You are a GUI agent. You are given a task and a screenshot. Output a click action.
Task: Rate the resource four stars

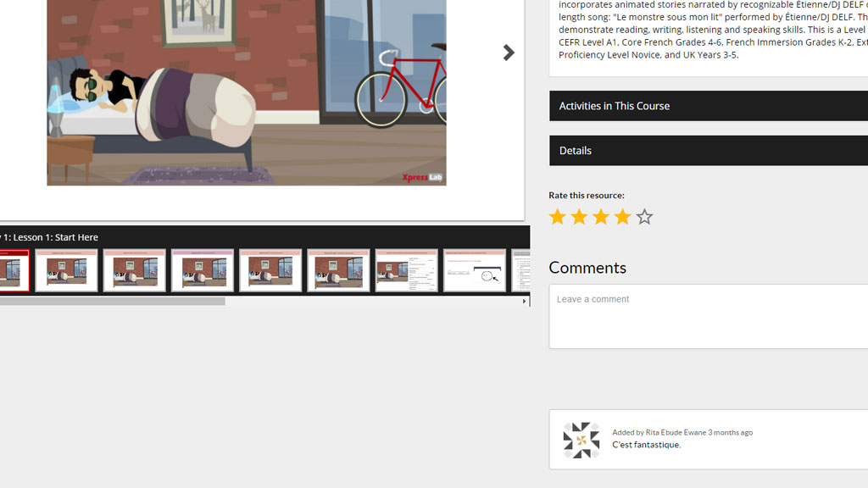coord(623,217)
